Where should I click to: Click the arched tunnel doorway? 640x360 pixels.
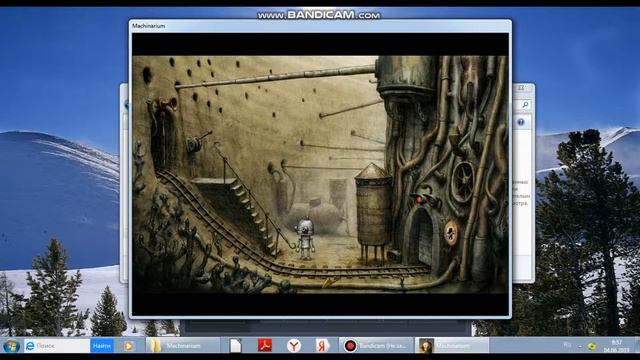pos(422,239)
